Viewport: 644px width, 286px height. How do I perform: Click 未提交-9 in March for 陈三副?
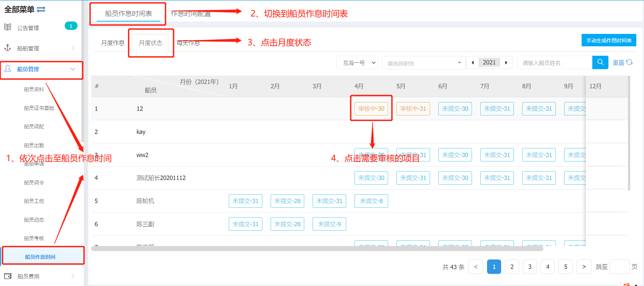(x=329, y=224)
